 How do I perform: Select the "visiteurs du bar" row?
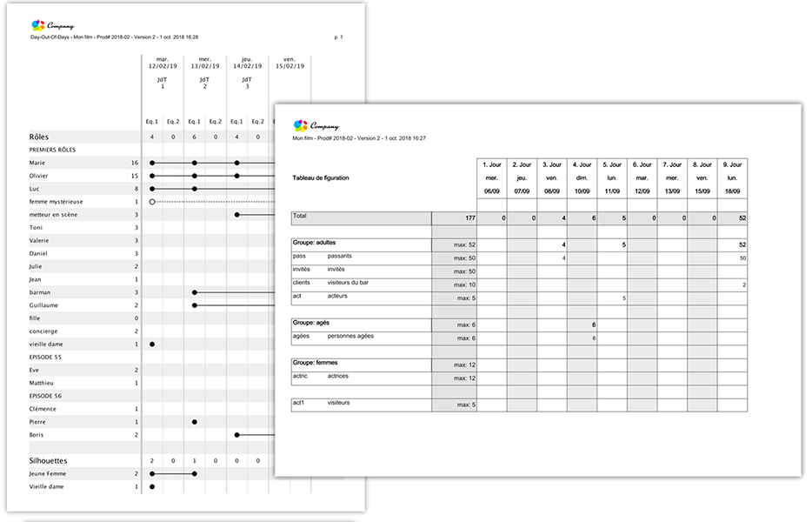pyautogui.click(x=519, y=285)
